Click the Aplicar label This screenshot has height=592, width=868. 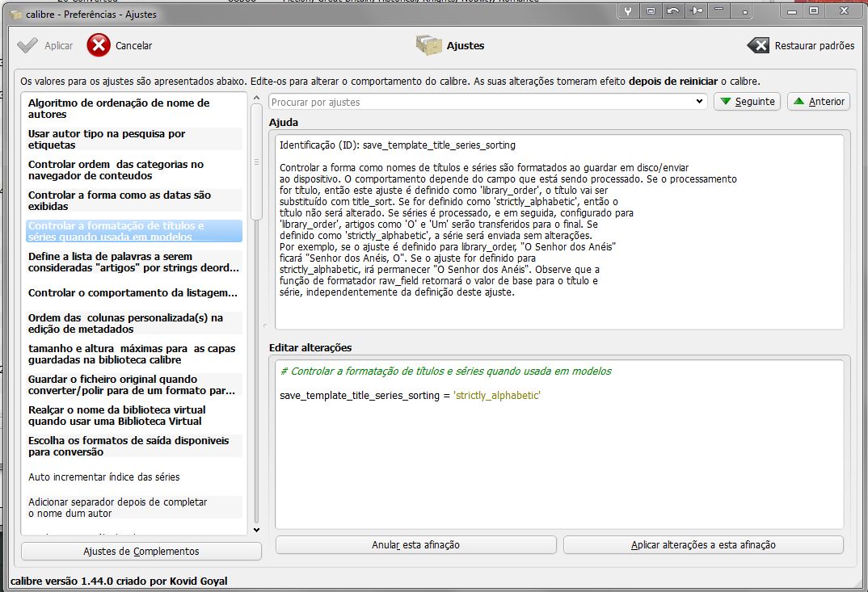[59, 46]
